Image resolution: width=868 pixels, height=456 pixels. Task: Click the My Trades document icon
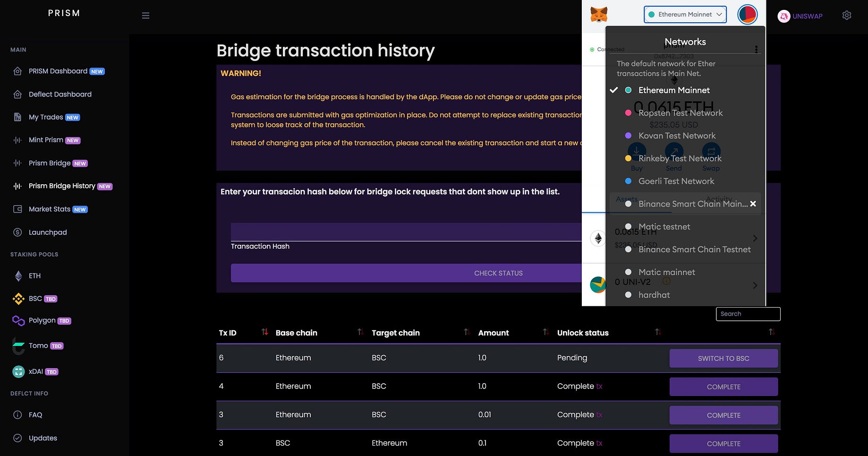pyautogui.click(x=17, y=117)
